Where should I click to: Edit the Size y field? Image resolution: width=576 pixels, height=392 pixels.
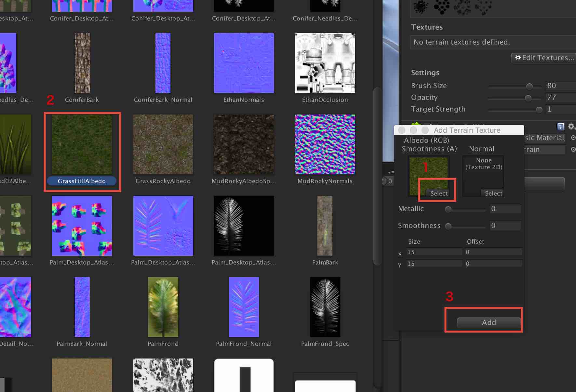point(434,264)
